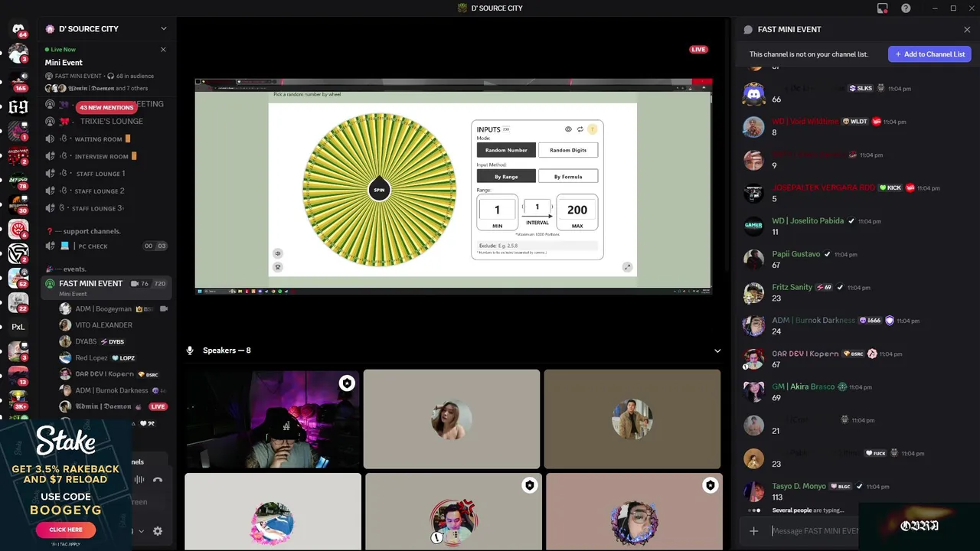Select By Range input method
This screenshot has width=980, height=551.
click(x=506, y=177)
